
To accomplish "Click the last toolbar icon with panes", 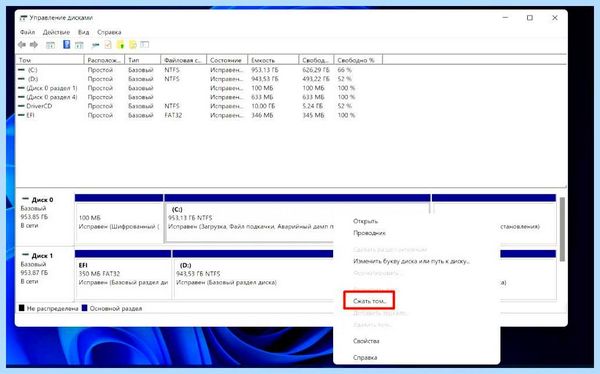I will click(x=144, y=45).
